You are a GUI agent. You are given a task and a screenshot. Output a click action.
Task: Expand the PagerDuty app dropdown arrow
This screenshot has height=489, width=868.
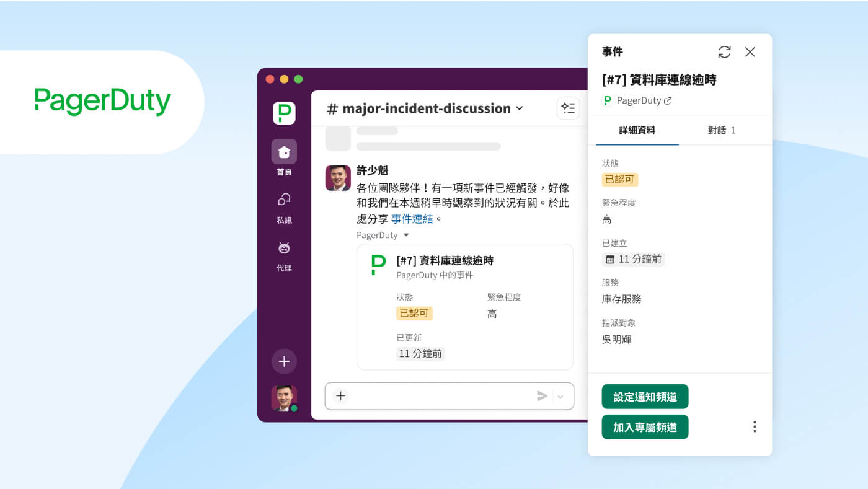click(406, 236)
